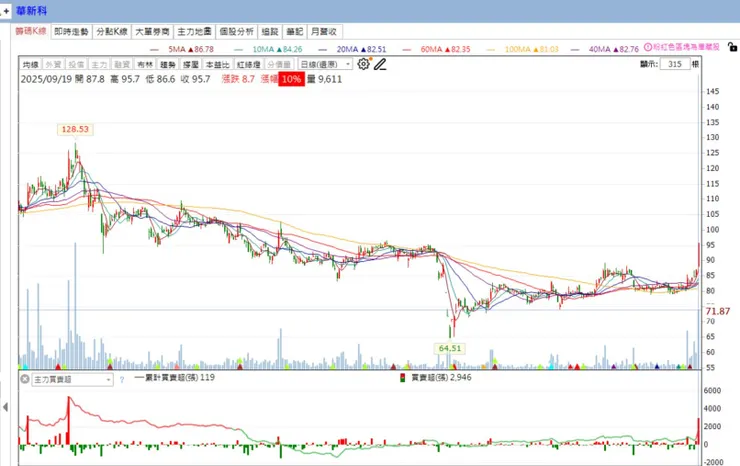
Task: Toggle the 紅綠燈 indicator button
Action: [x=248, y=64]
